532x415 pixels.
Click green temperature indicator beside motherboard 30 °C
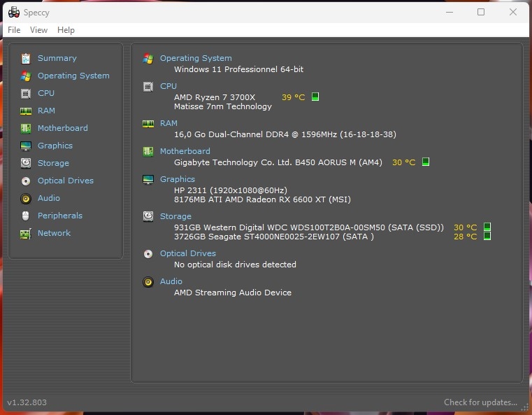[426, 162]
